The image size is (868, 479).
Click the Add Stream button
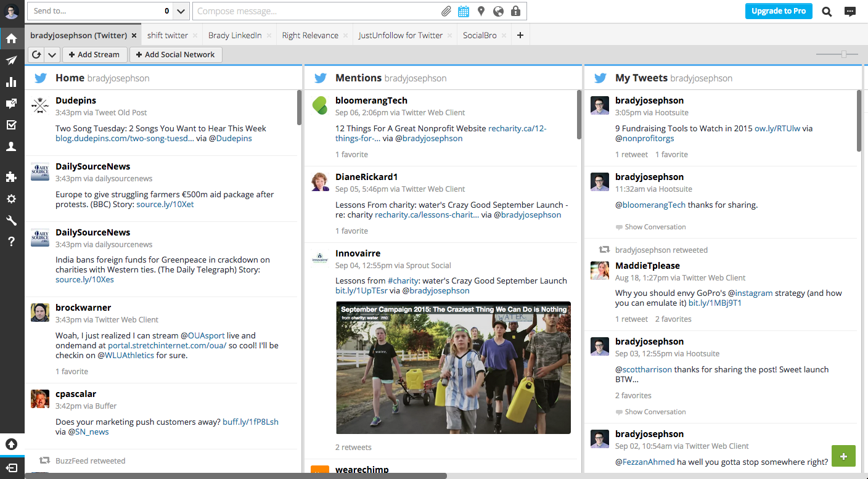[94, 55]
